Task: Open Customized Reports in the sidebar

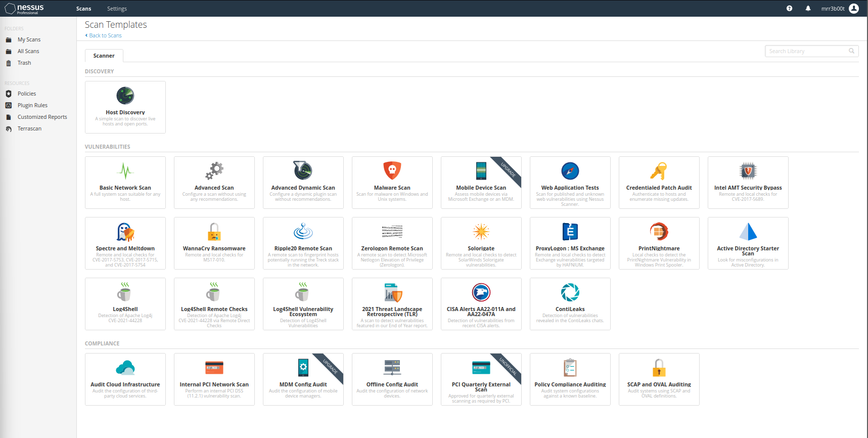Action: coord(42,117)
